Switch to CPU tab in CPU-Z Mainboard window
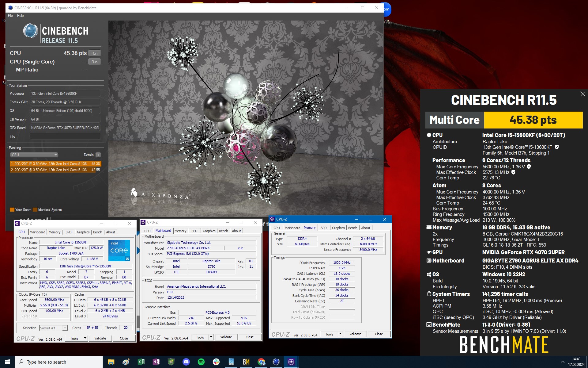 [x=147, y=231]
